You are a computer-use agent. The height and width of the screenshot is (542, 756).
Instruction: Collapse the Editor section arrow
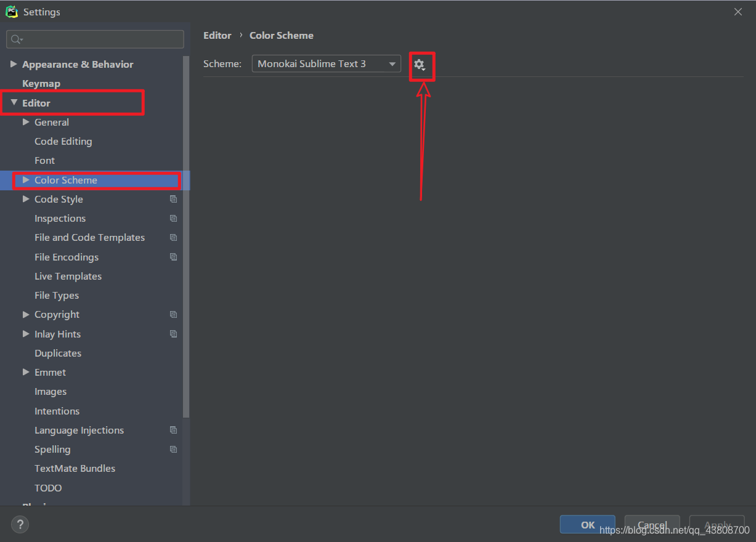(x=14, y=103)
